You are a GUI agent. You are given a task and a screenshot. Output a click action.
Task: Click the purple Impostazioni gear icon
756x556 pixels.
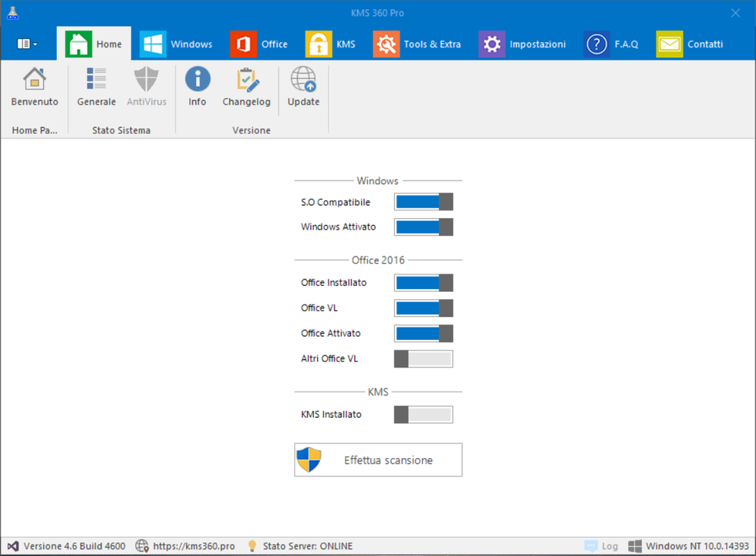[x=492, y=44]
